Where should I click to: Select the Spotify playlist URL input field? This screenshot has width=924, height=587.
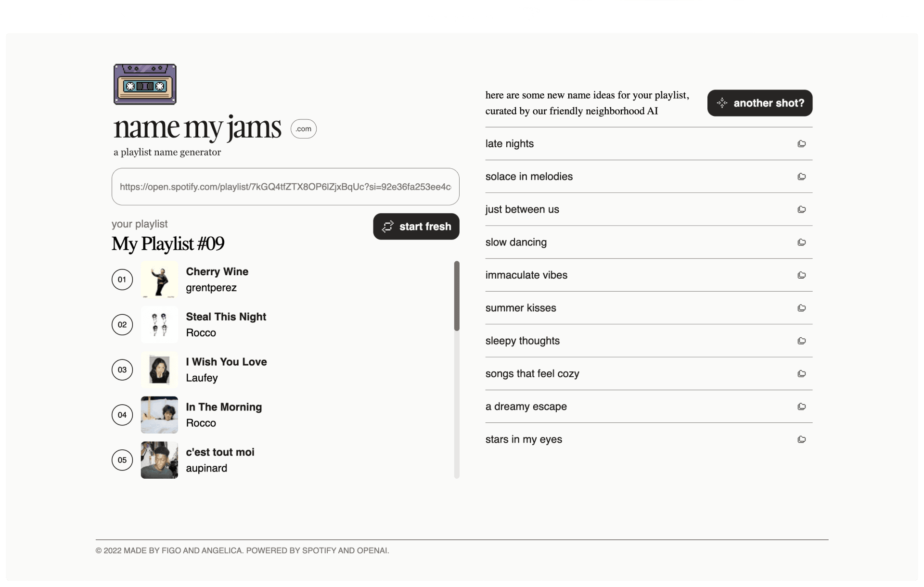(x=285, y=187)
